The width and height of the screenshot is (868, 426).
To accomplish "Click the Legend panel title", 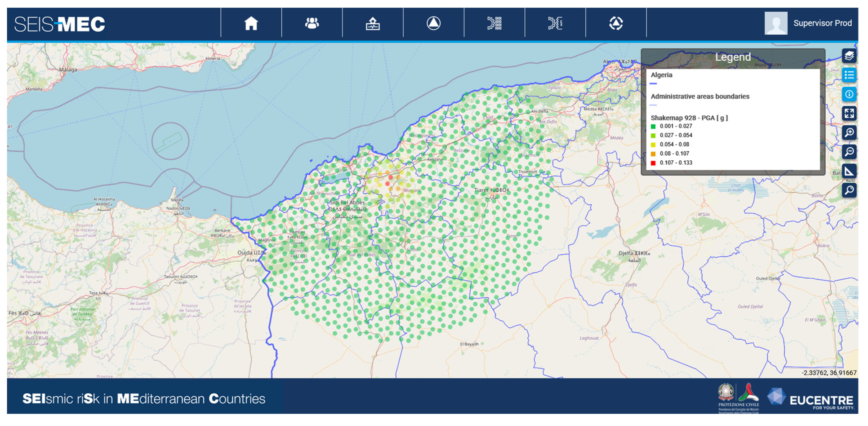I will coord(733,57).
